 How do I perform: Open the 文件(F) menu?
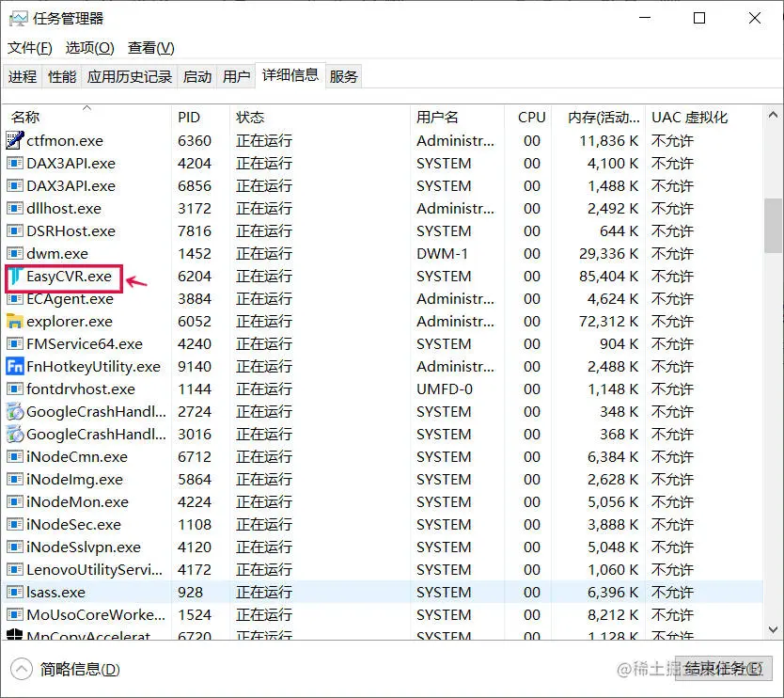point(30,48)
